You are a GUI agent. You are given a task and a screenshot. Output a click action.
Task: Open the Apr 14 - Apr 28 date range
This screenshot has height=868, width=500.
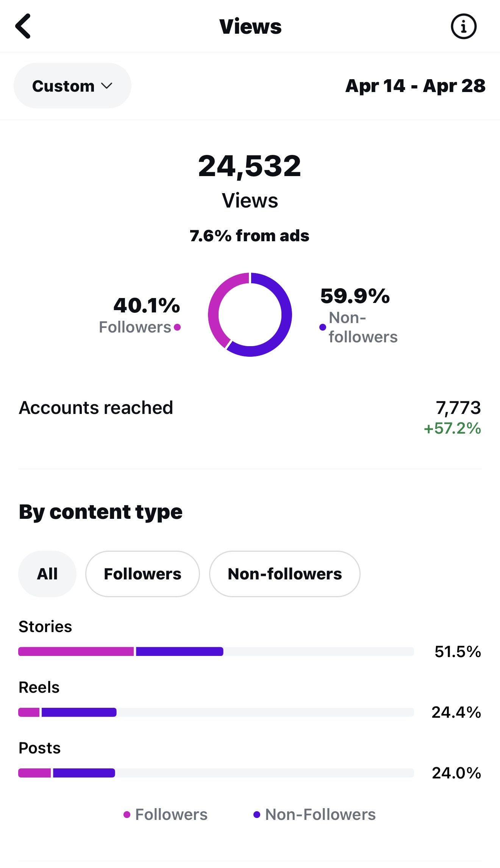pyautogui.click(x=415, y=86)
